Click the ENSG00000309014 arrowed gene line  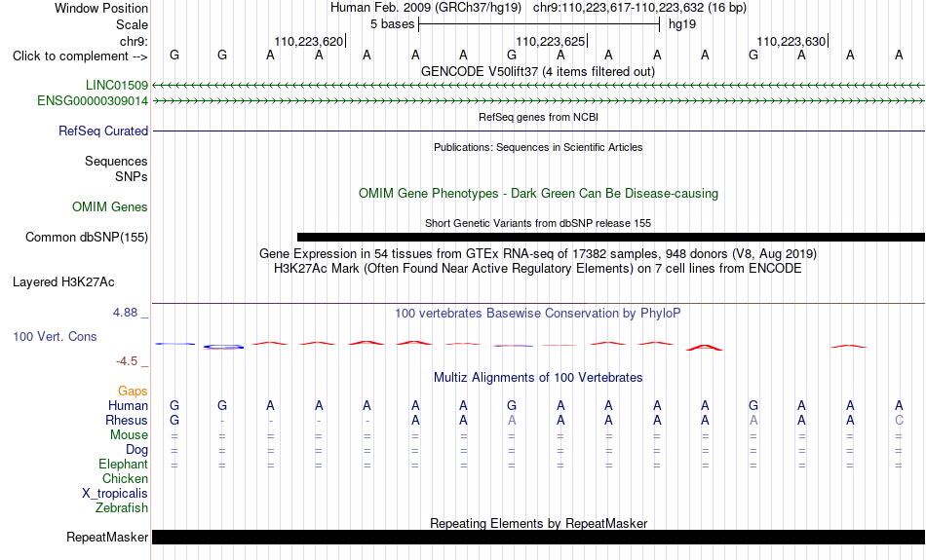click(539, 101)
